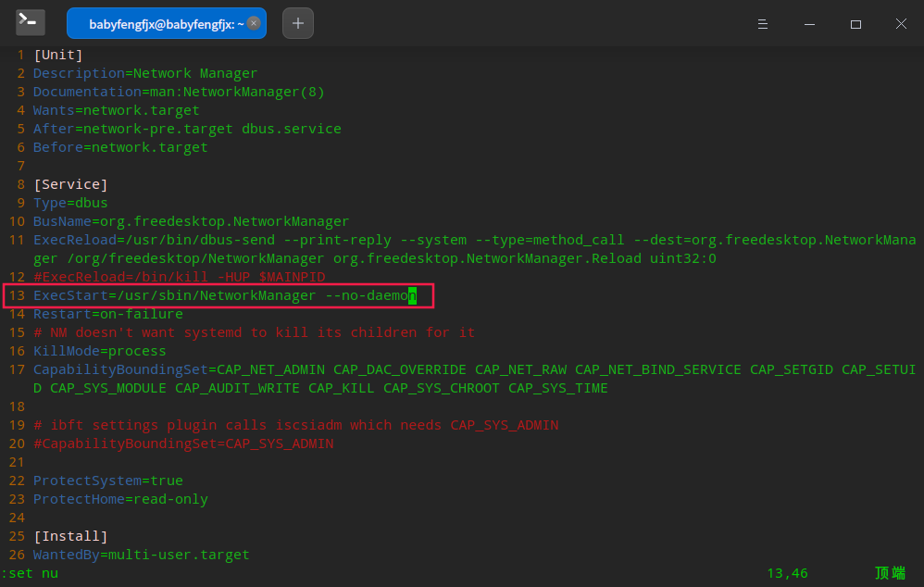
Task: Click the Before=network.target line
Action: pos(120,147)
